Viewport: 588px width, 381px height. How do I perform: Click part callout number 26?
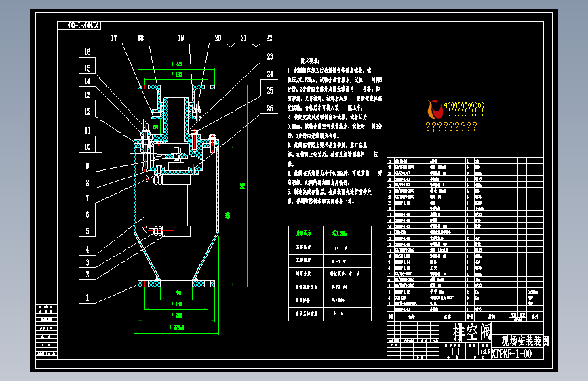pos(270,108)
